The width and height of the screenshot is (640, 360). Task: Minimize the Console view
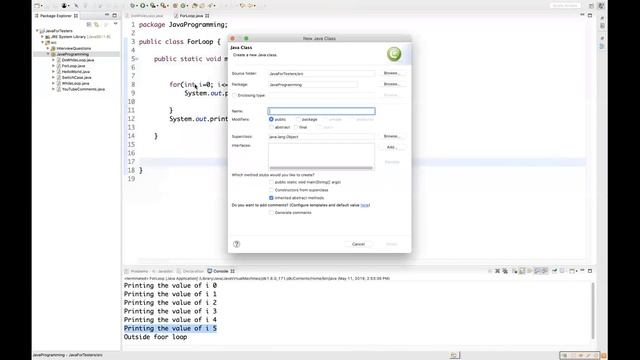582,271
